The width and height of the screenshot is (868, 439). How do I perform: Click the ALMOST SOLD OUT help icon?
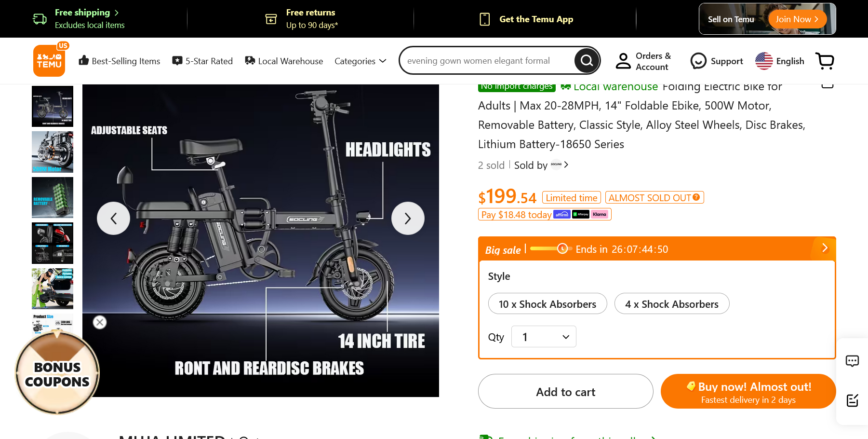[x=696, y=197]
